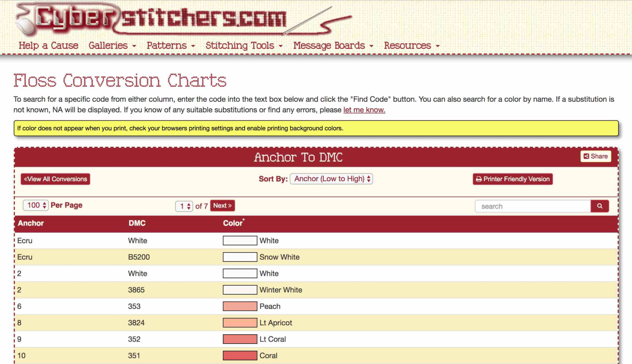The height and width of the screenshot is (364, 632).
Task: Open the Stitching Tools menu
Action: pyautogui.click(x=244, y=45)
